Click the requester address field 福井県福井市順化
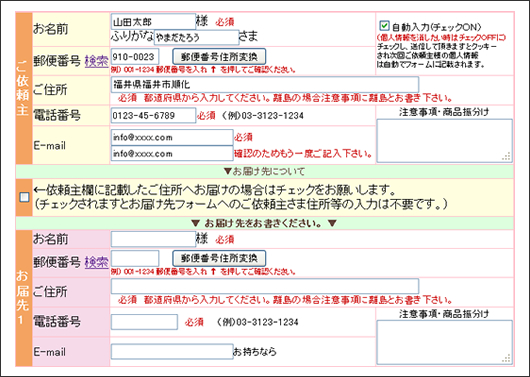Image resolution: width=530 pixels, height=377 pixels. [x=265, y=84]
